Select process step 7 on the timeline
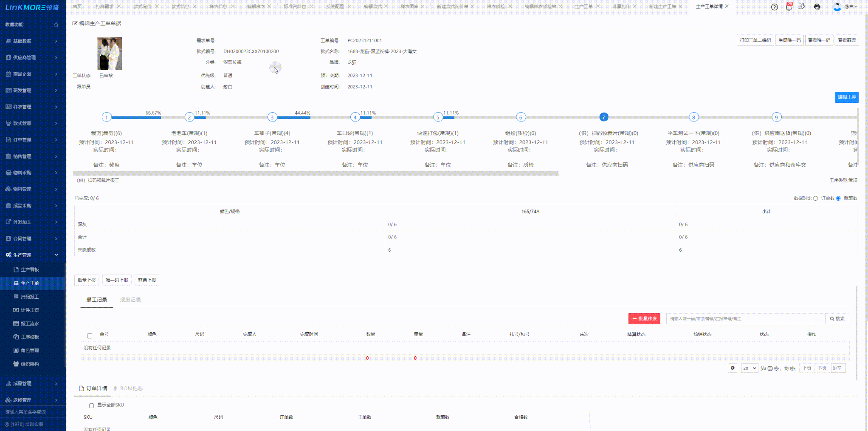868x431 pixels. click(603, 117)
